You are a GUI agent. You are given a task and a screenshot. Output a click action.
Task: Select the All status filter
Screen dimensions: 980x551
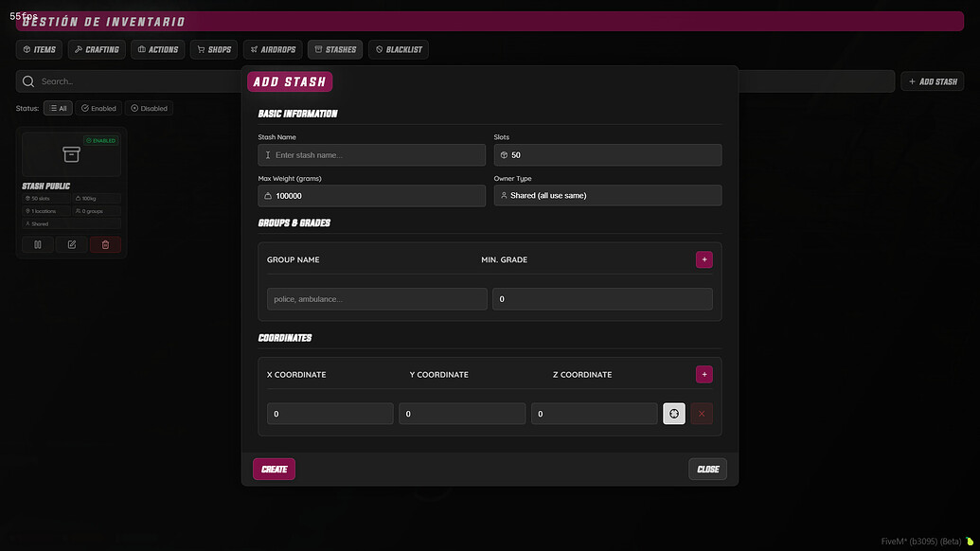coord(58,108)
